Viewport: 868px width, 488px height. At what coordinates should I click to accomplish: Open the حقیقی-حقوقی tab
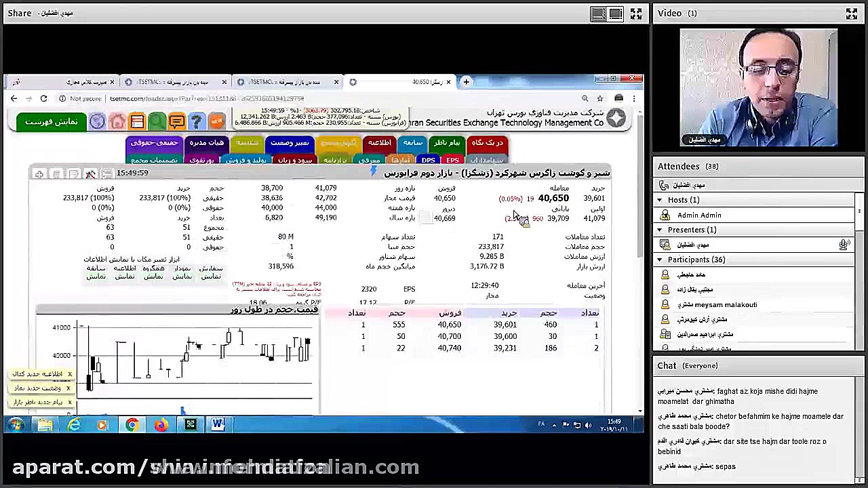click(x=154, y=143)
